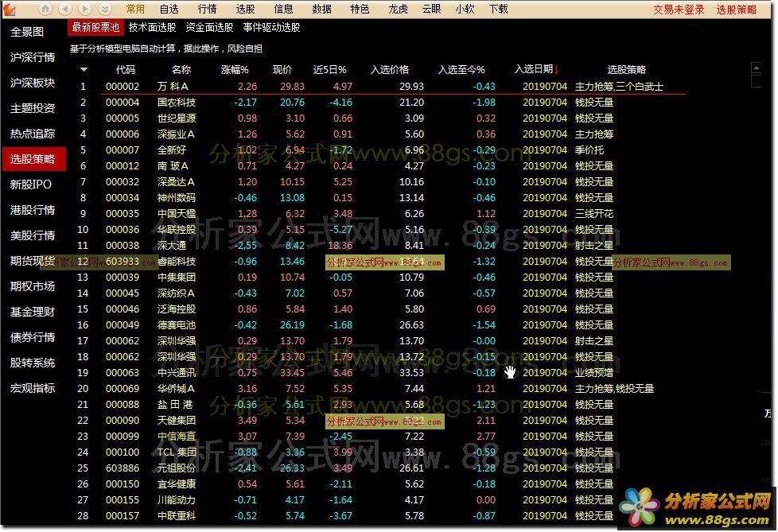Switch to the 资金面选股 tab

tap(209, 27)
